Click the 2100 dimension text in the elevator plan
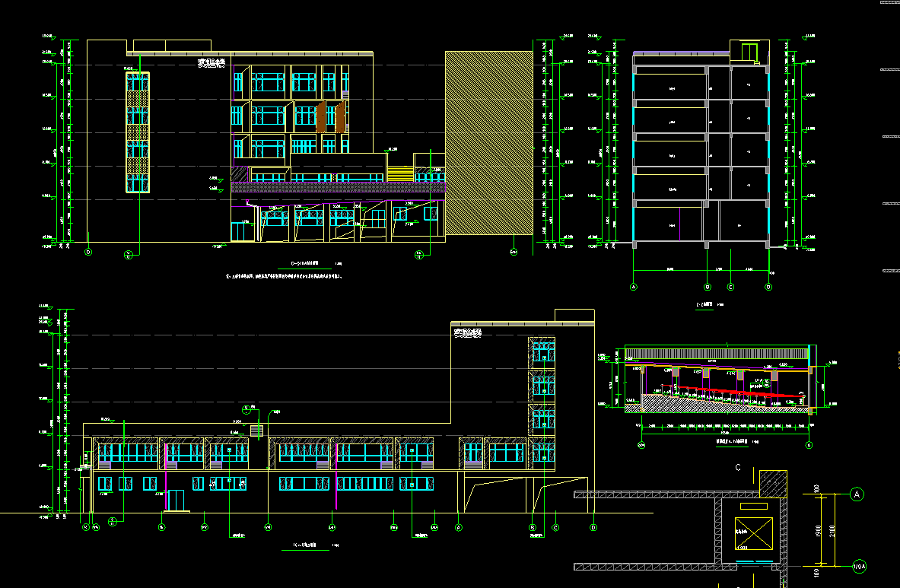The width and height of the screenshot is (900, 588). [832, 531]
